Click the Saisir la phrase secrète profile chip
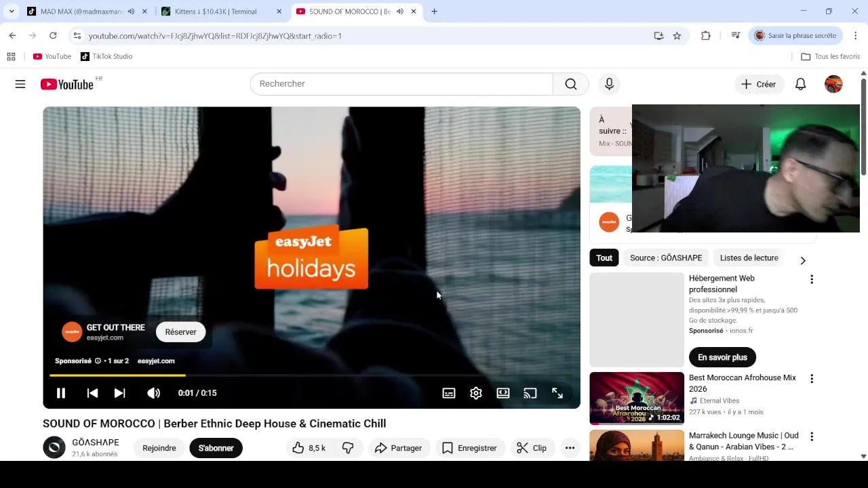The image size is (868, 488). [x=797, y=36]
